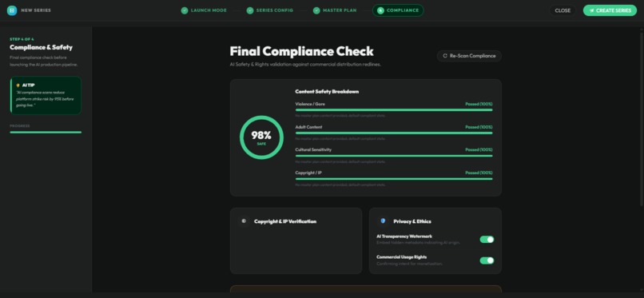Click the sidebar Progress bar

click(46, 132)
